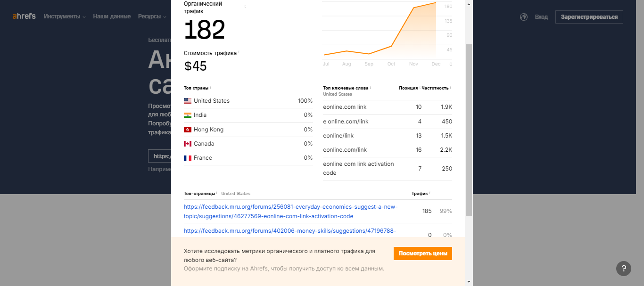Screen dimensions: 644x286
Task: Click the Позиция column header
Action: (408, 88)
